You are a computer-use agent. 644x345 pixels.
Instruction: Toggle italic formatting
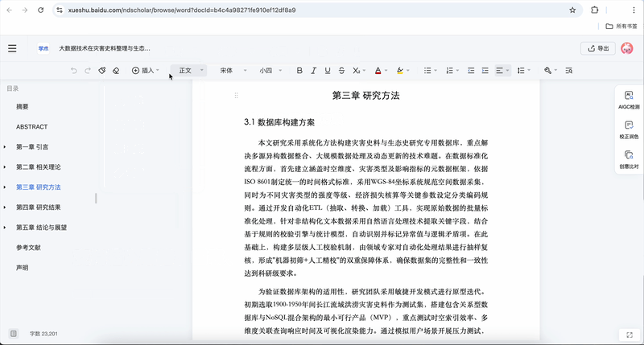[313, 71]
